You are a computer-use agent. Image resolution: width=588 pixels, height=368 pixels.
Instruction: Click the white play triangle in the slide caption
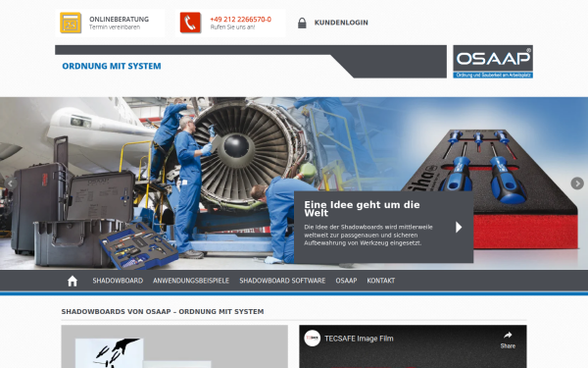point(459,228)
